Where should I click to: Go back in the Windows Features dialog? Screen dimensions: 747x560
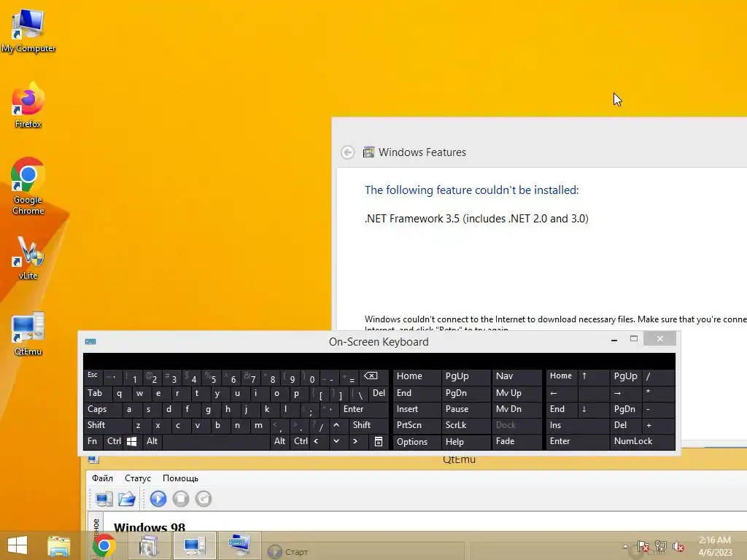pos(348,152)
